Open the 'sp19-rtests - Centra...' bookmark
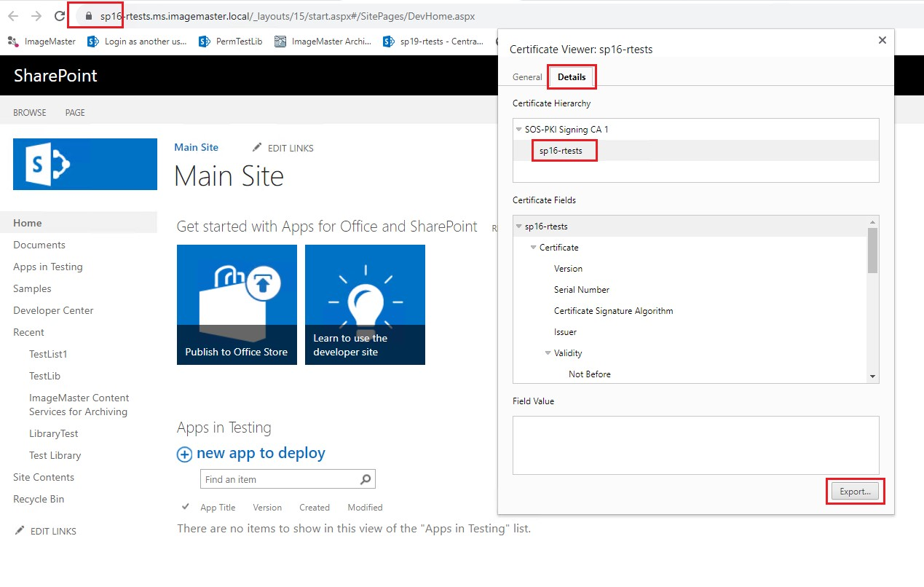The image size is (924, 587). 433,42
